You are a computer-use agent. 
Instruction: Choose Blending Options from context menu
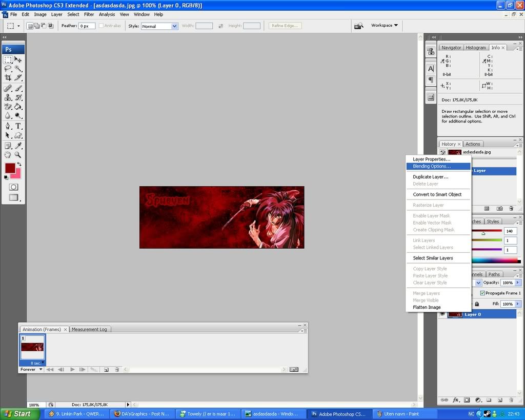[438, 166]
